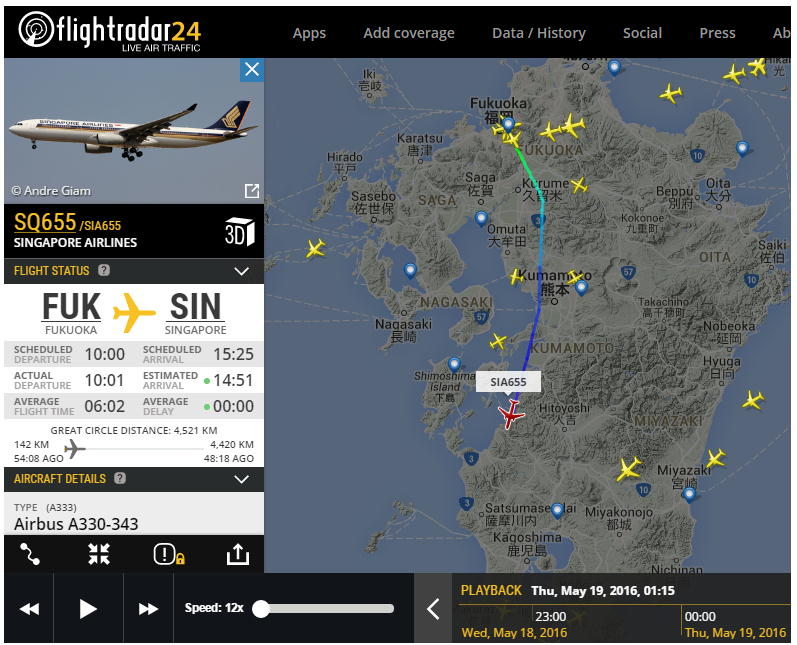Image resolution: width=797 pixels, height=645 pixels.
Task: Click the 23:00 mark on timeline
Action: (x=550, y=617)
